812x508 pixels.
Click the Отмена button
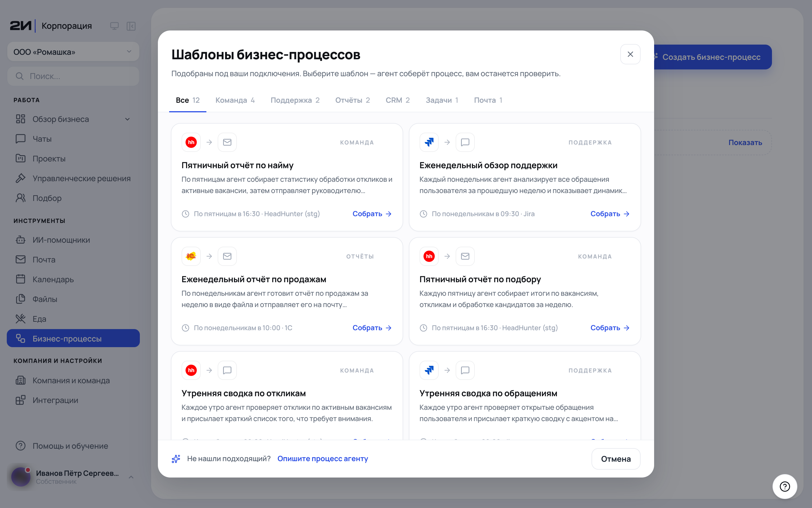point(616,459)
